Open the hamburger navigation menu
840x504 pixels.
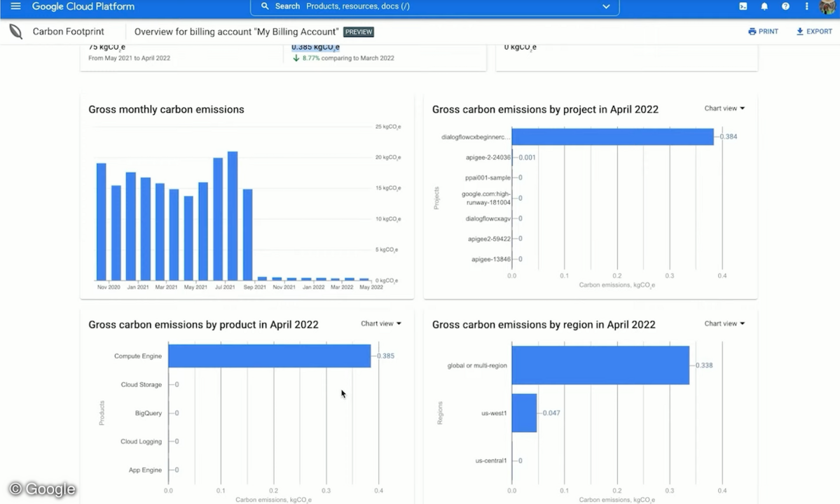15,6
